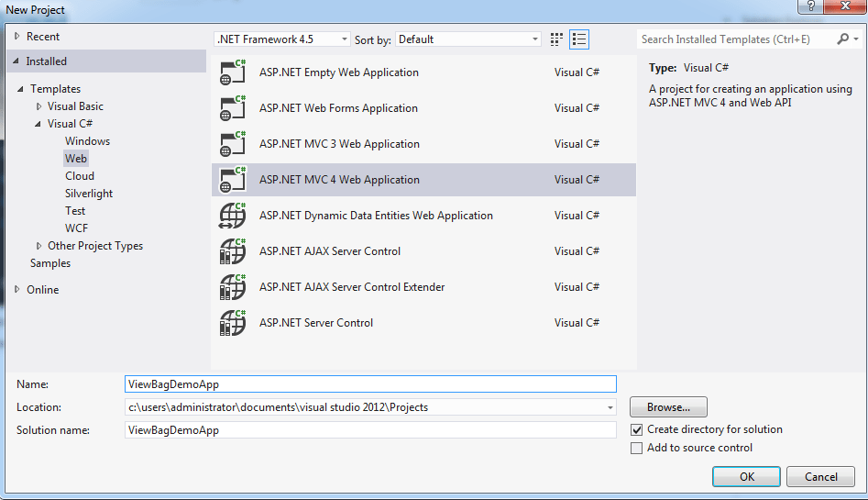Click the Browse button

[668, 407]
